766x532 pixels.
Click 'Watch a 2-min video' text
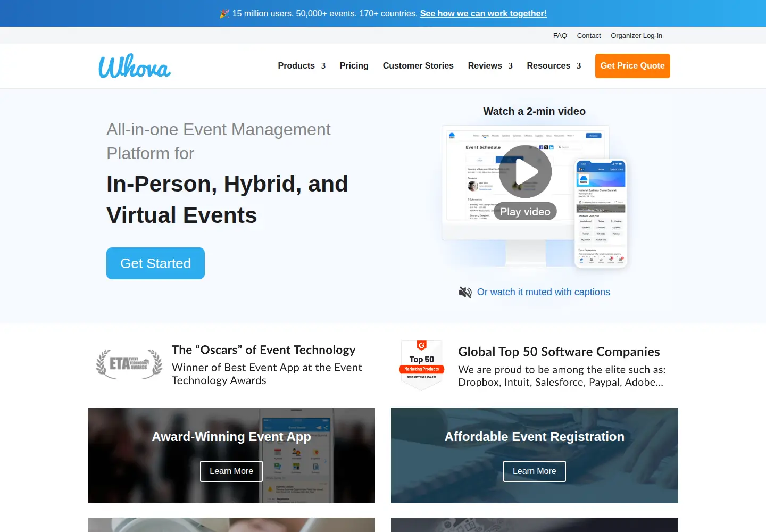coord(535,111)
